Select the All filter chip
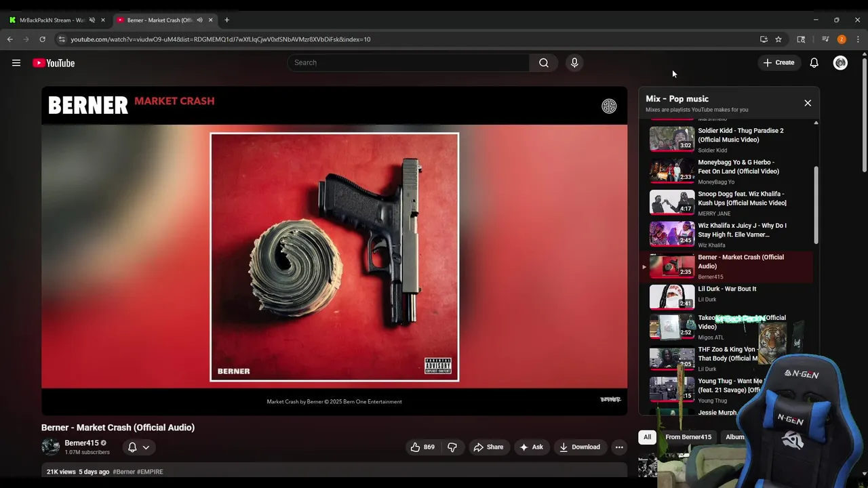Image resolution: width=868 pixels, height=488 pixels. 648,437
